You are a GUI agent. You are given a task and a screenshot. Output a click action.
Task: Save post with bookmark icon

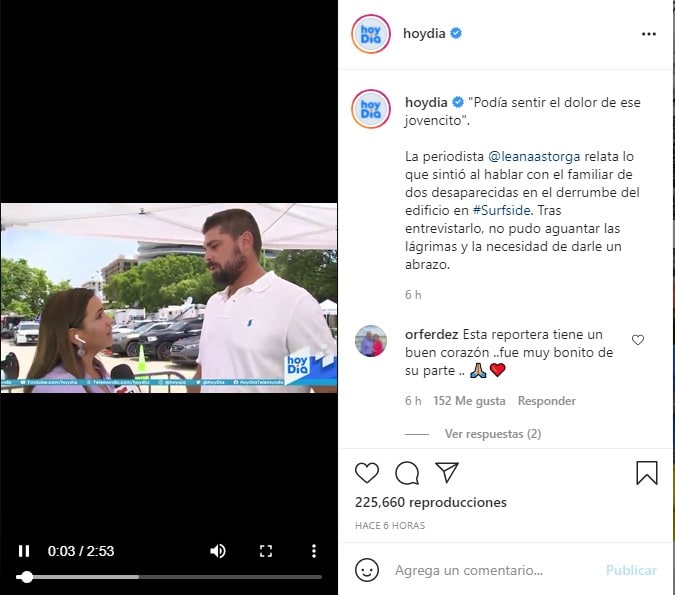pos(647,473)
